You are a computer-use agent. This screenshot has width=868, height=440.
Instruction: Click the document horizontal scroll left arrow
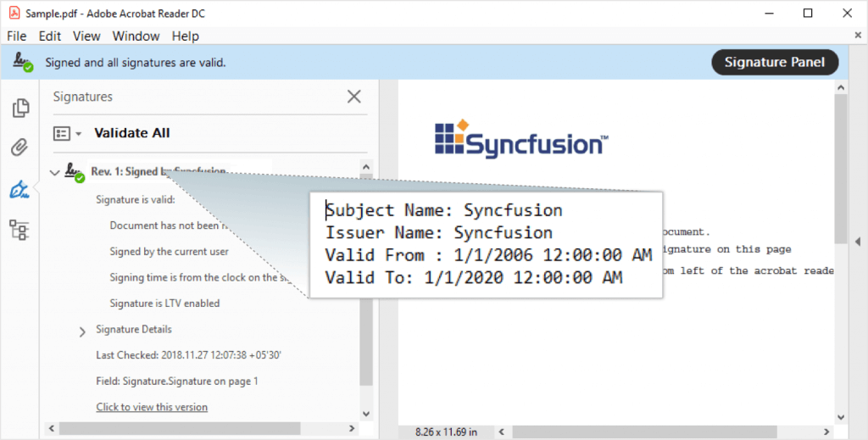(x=502, y=432)
